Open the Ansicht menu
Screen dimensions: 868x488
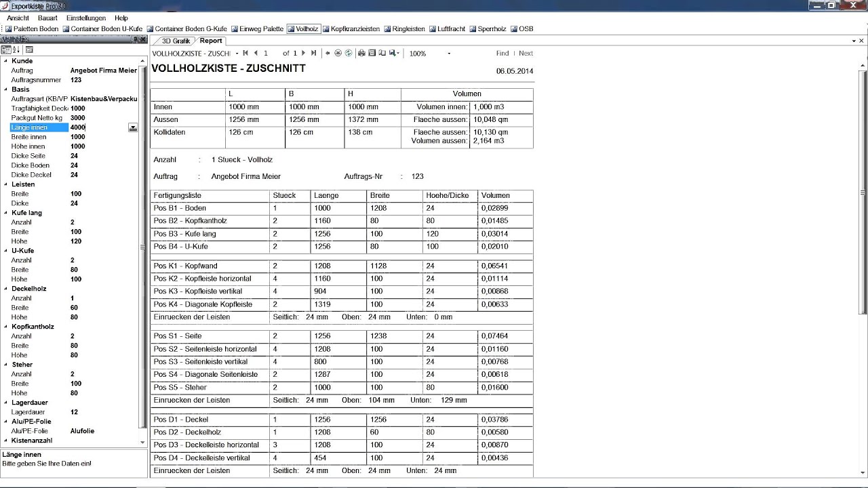[18, 18]
